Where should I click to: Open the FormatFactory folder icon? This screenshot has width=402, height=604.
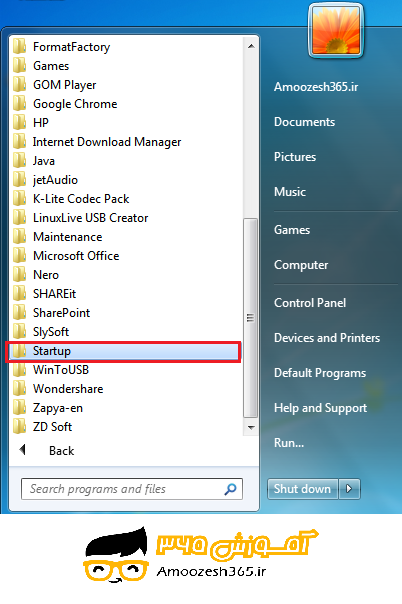pyautogui.click(x=19, y=46)
